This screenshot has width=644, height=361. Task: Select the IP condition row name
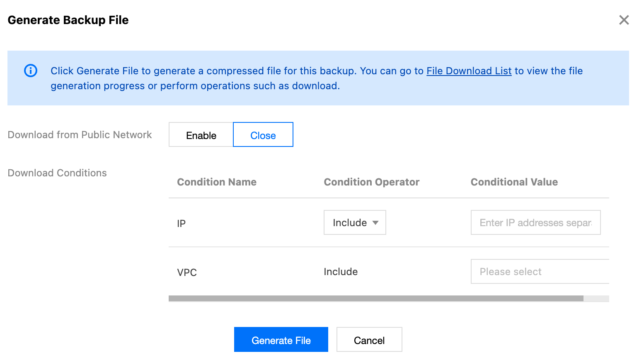(x=181, y=224)
